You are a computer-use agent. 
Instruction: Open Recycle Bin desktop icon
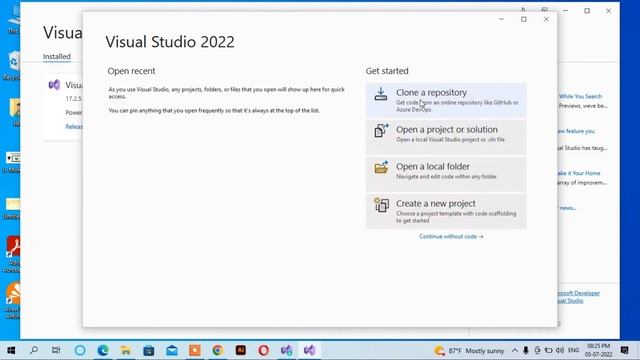coord(13,65)
